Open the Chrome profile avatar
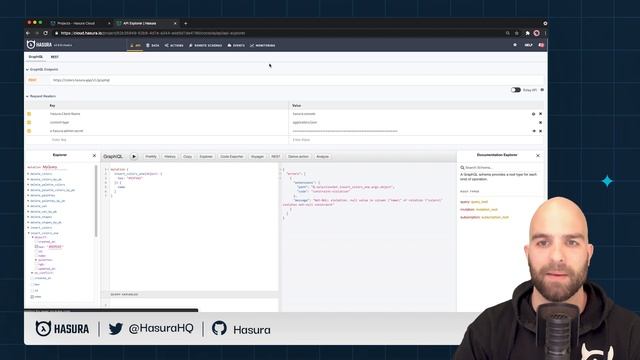 (x=536, y=33)
